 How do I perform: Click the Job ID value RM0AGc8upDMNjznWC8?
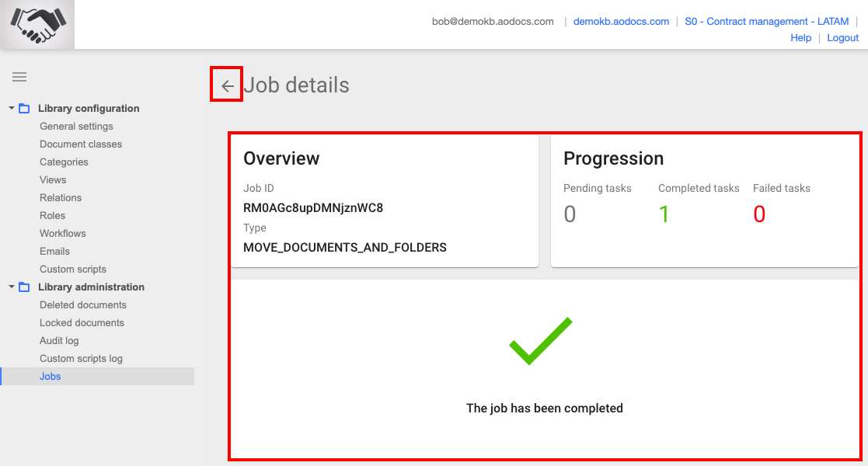[313, 208]
